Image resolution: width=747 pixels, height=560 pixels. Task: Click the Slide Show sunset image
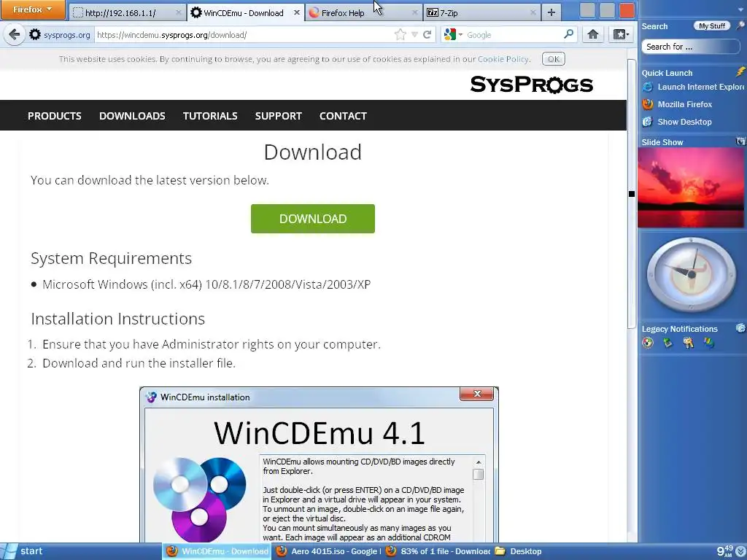pyautogui.click(x=691, y=187)
